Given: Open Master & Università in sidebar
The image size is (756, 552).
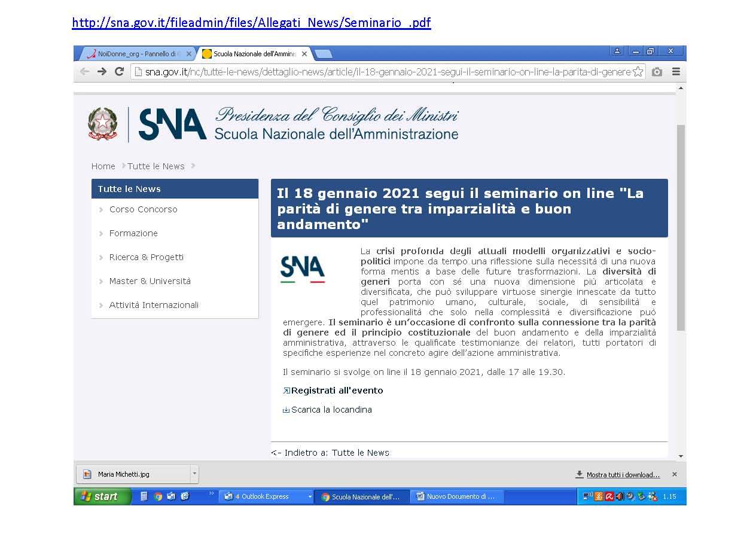Looking at the screenshot, I should click(150, 281).
